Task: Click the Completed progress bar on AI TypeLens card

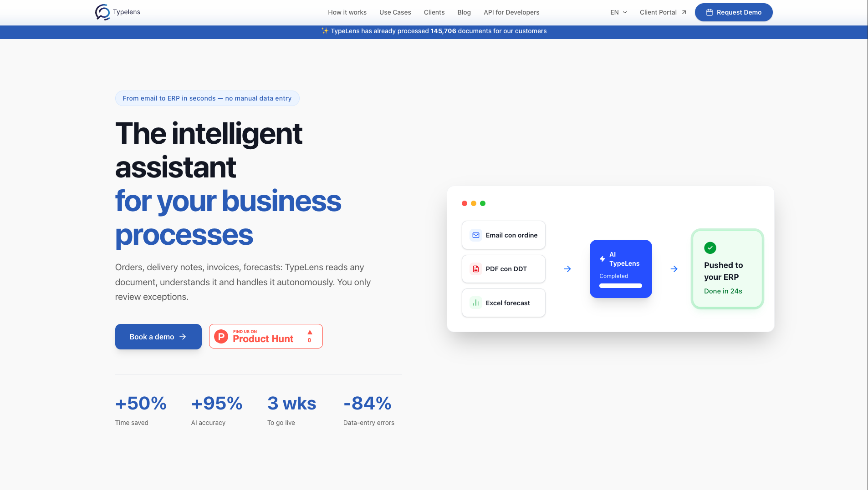Action: click(621, 286)
